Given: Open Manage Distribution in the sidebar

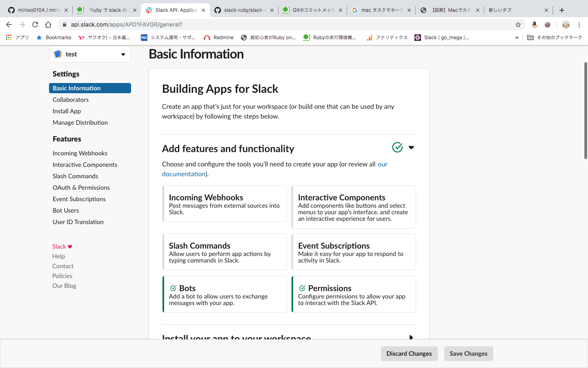Looking at the screenshot, I should [x=80, y=123].
